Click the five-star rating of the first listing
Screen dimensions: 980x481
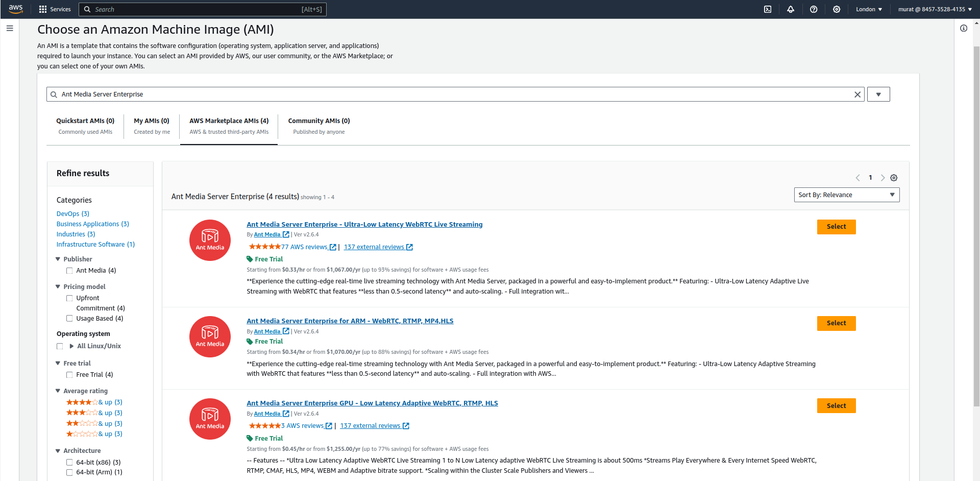(265, 247)
